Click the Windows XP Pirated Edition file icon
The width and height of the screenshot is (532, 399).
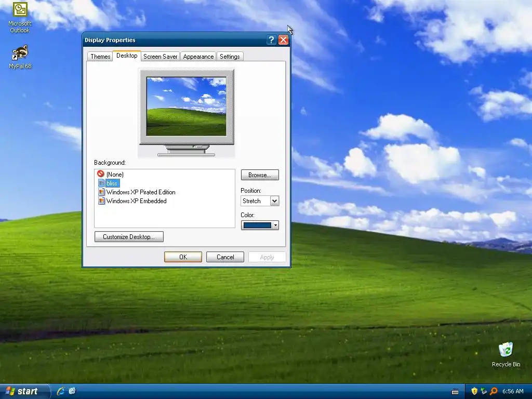pyautogui.click(x=101, y=192)
